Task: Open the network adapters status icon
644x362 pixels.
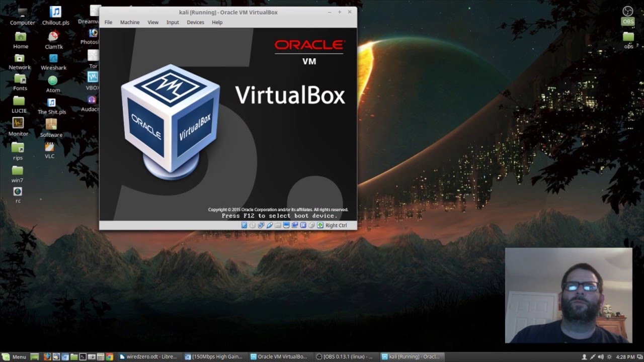Action: 261,225
